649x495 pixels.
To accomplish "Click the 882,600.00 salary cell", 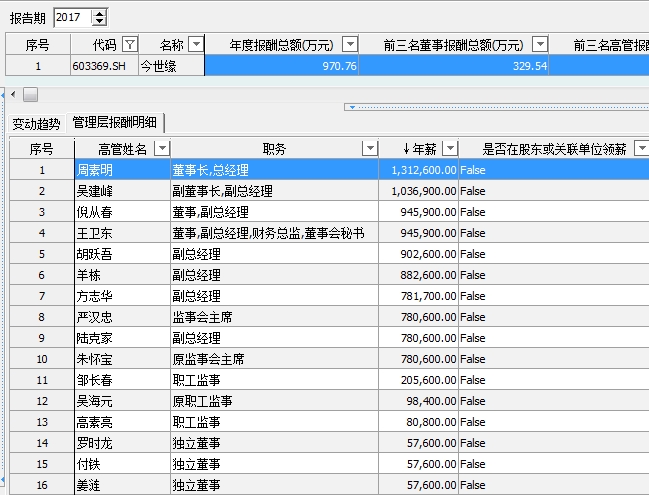I will tap(419, 275).
